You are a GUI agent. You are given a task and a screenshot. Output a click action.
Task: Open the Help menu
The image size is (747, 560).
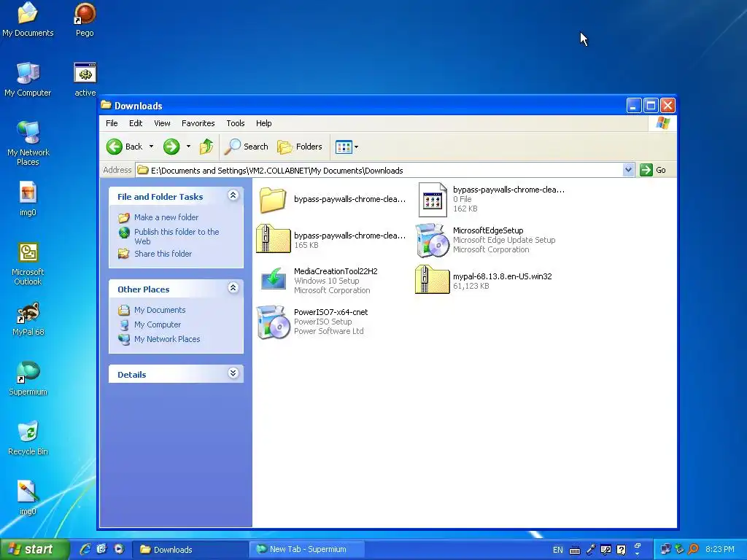point(264,123)
